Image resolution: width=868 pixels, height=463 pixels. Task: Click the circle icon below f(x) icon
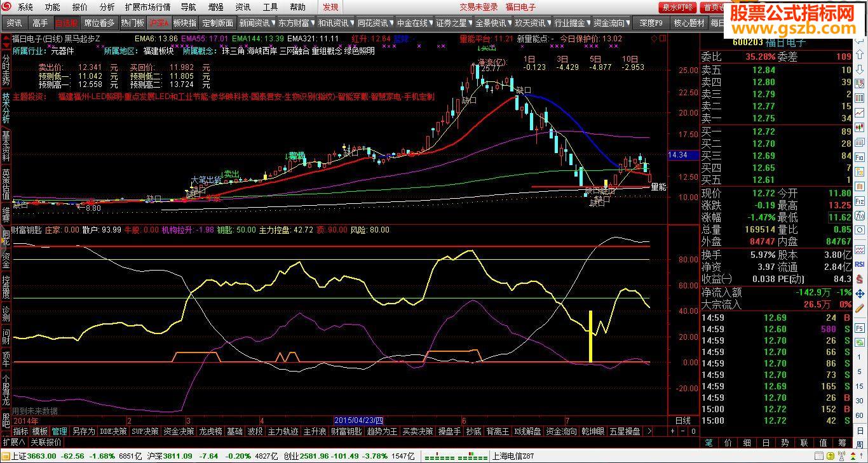859,229
